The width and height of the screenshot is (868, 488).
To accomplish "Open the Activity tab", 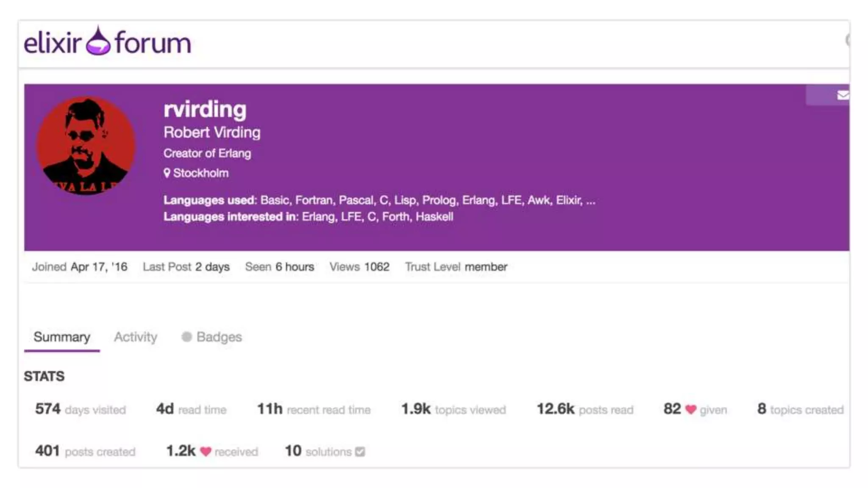I will [x=136, y=337].
